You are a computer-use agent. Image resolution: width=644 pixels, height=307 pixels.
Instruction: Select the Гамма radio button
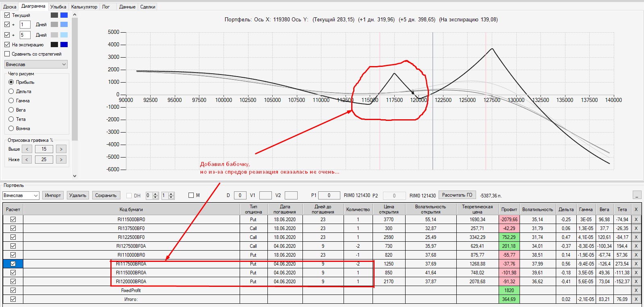11,101
